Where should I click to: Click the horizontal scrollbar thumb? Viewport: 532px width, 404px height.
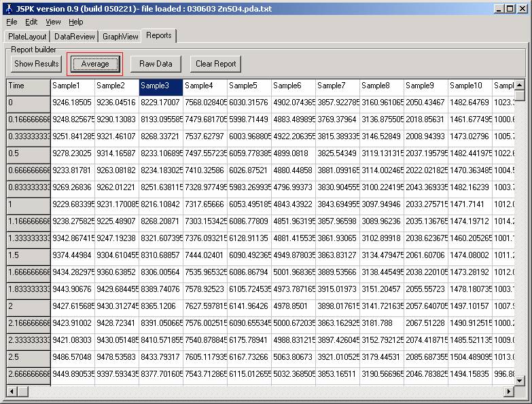[22, 392]
